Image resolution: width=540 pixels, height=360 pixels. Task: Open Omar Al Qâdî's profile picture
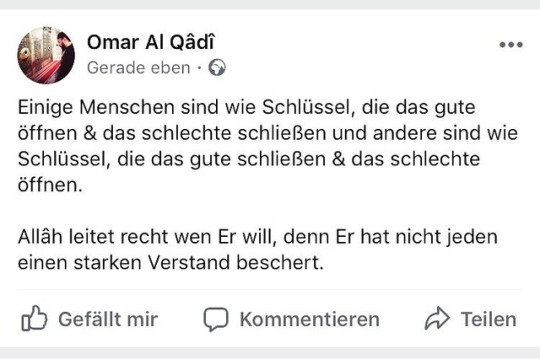(46, 55)
